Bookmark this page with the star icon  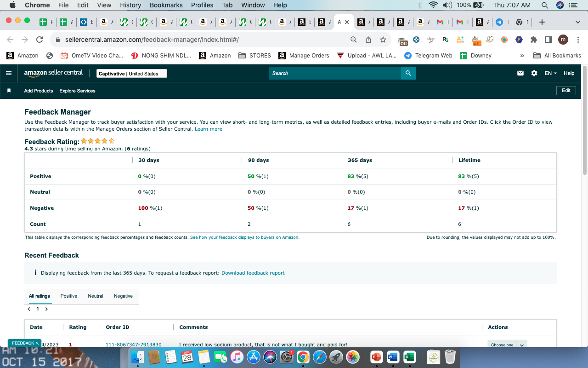pyautogui.click(x=383, y=40)
